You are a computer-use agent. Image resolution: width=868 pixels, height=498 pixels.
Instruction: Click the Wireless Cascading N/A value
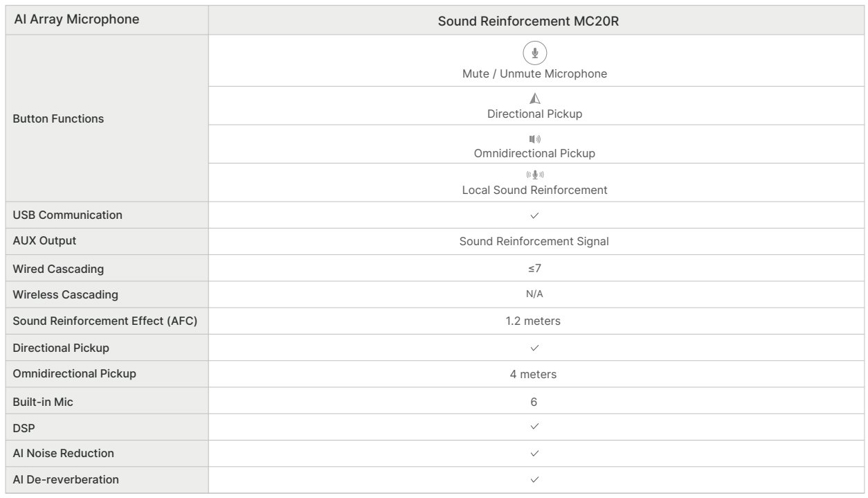[x=534, y=294]
